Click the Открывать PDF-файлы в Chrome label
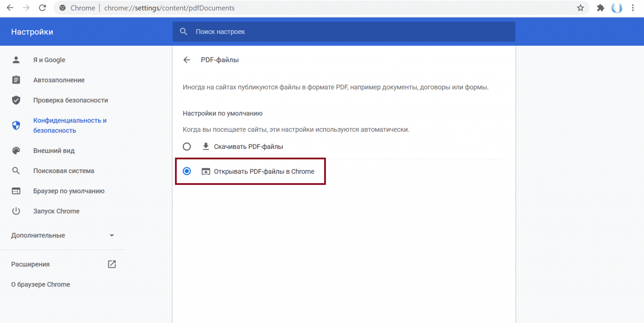This screenshot has width=644, height=323. click(x=264, y=171)
